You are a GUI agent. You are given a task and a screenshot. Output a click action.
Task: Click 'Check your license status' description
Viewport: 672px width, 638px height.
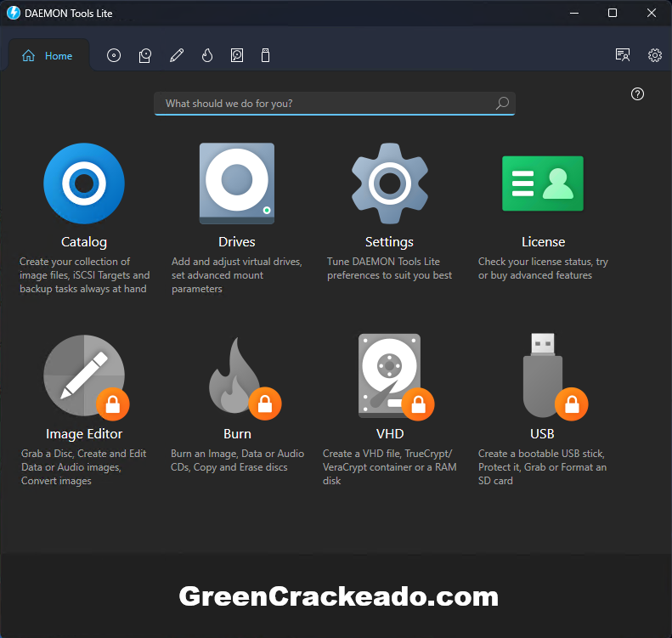point(543,268)
